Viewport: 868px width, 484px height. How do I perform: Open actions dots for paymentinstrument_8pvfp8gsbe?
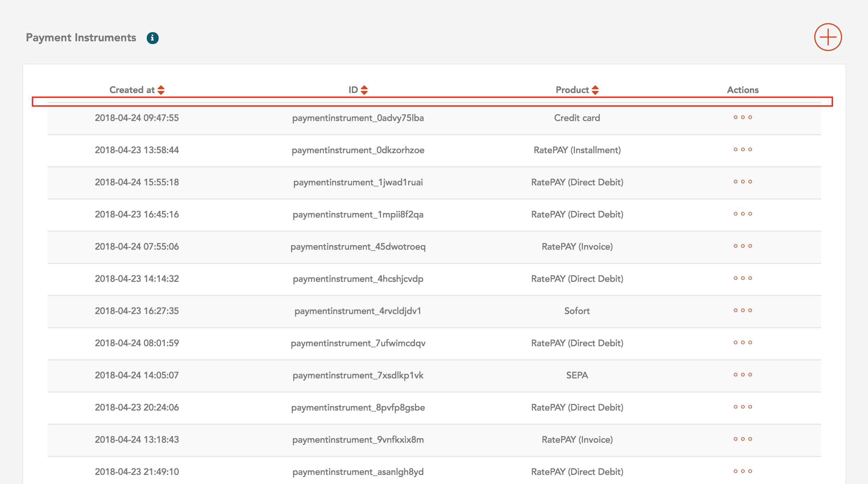743,407
